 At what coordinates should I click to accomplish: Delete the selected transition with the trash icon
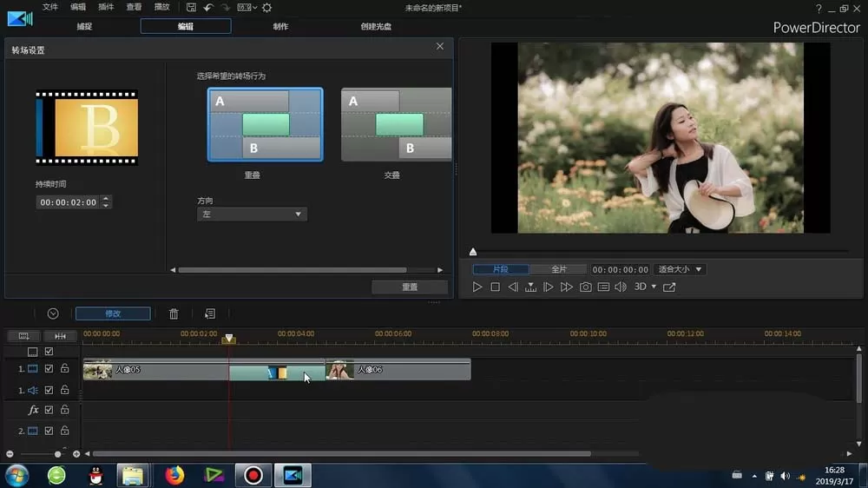(x=174, y=314)
